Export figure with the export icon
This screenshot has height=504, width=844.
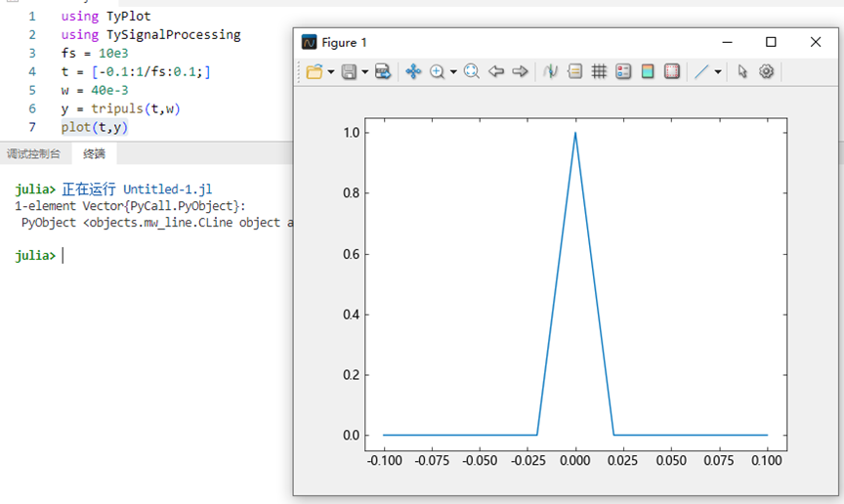[x=383, y=71]
